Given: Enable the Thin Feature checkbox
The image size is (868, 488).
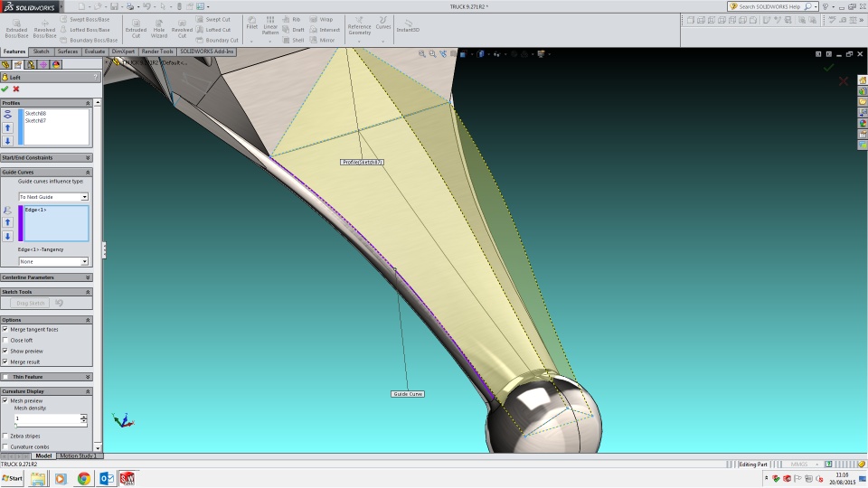Looking at the screenshot, I should tap(5, 377).
